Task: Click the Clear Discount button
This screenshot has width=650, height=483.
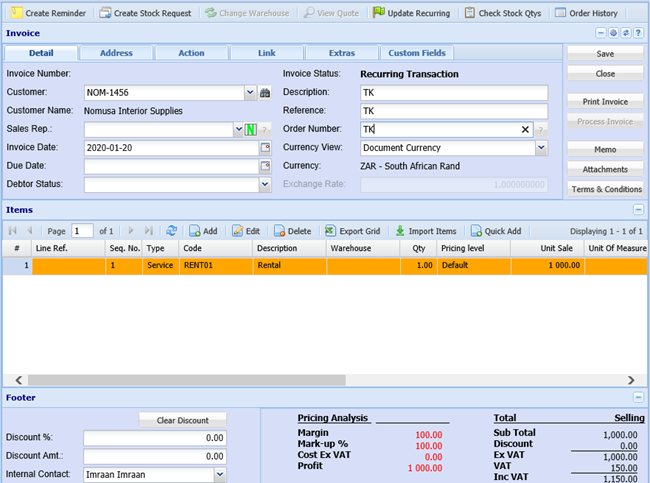Action: (182, 420)
